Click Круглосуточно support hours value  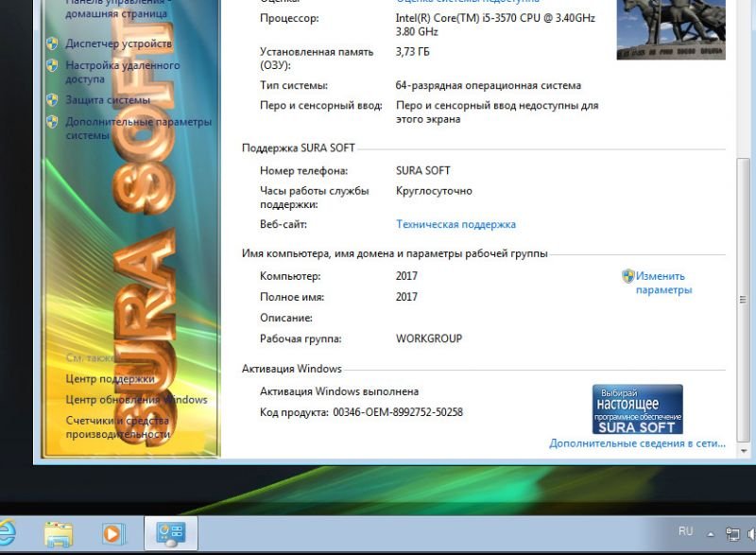click(434, 191)
